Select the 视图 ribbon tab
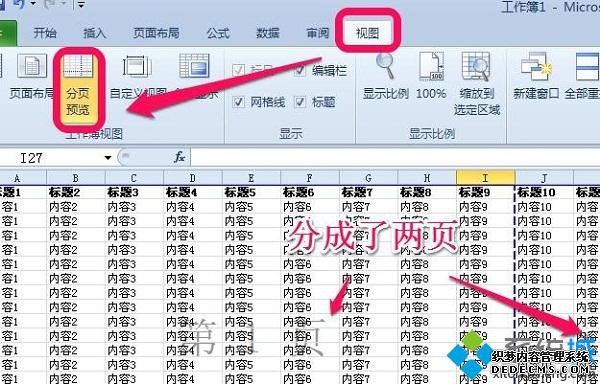The height and width of the screenshot is (384, 600). [367, 33]
